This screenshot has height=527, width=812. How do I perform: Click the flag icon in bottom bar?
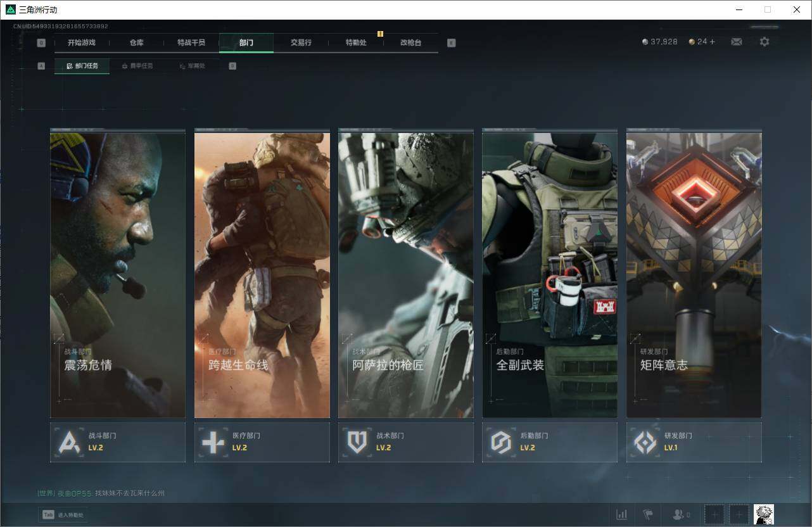647,514
